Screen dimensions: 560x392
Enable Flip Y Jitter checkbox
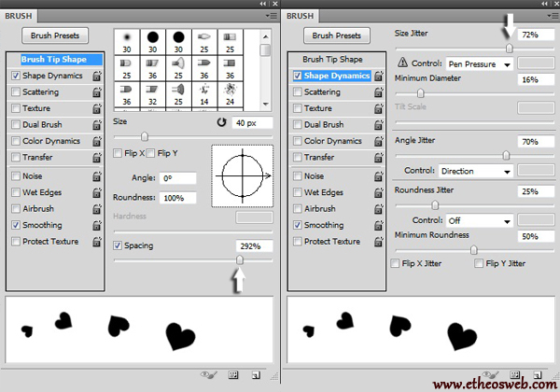tap(479, 264)
